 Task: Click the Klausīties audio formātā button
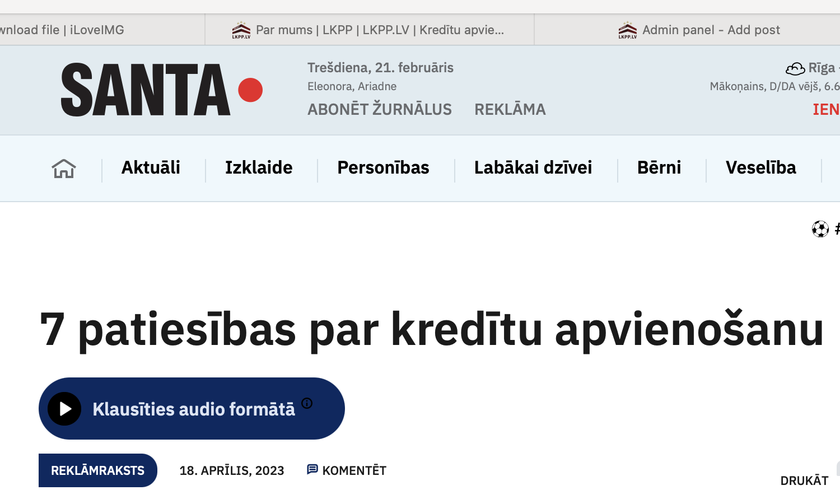(x=192, y=409)
